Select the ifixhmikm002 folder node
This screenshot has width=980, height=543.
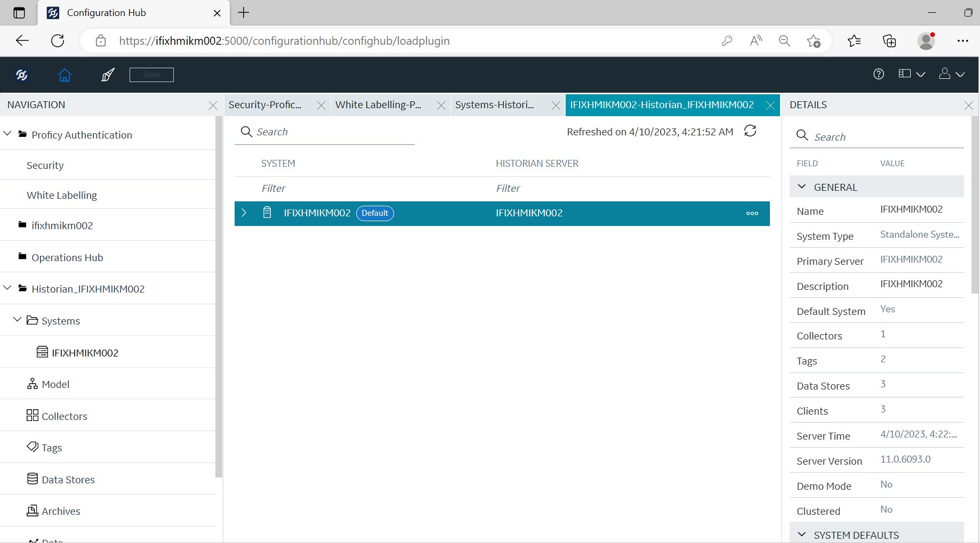(x=62, y=225)
